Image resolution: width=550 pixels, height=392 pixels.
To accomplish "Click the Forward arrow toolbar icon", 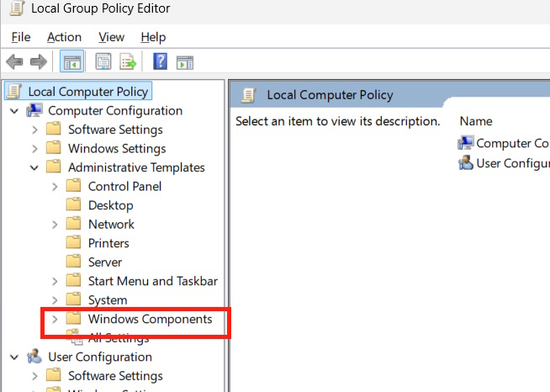I will (39, 62).
